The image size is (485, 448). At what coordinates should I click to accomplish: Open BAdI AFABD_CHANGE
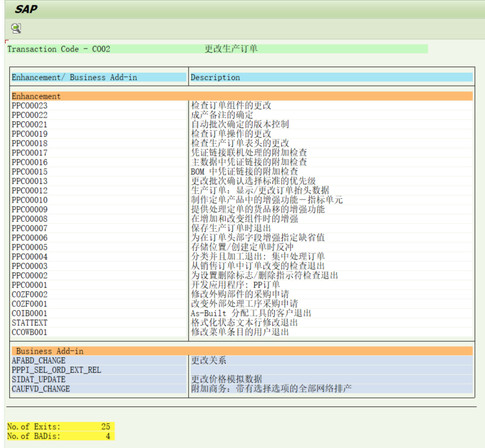tap(39, 361)
